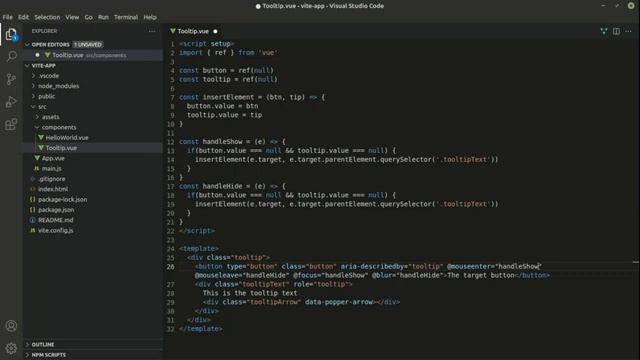Open README.md file
Image resolution: width=640 pixels, height=360 pixels.
pyautogui.click(x=56, y=220)
